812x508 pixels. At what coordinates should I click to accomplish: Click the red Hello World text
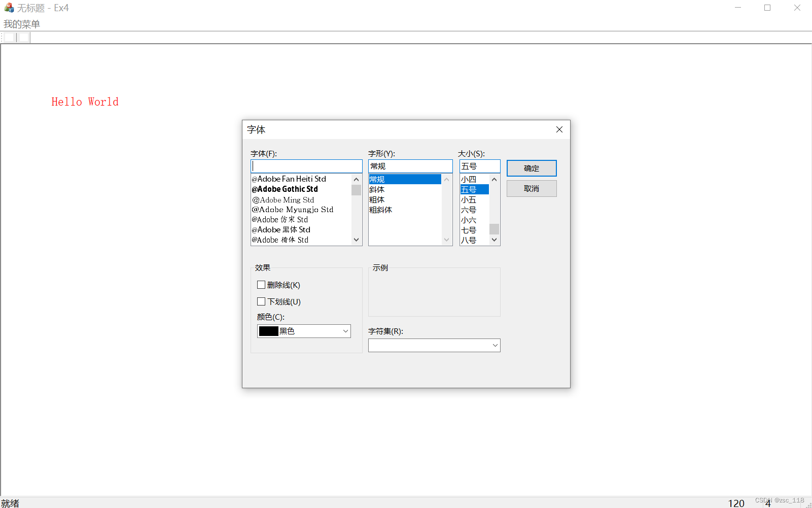click(x=85, y=101)
